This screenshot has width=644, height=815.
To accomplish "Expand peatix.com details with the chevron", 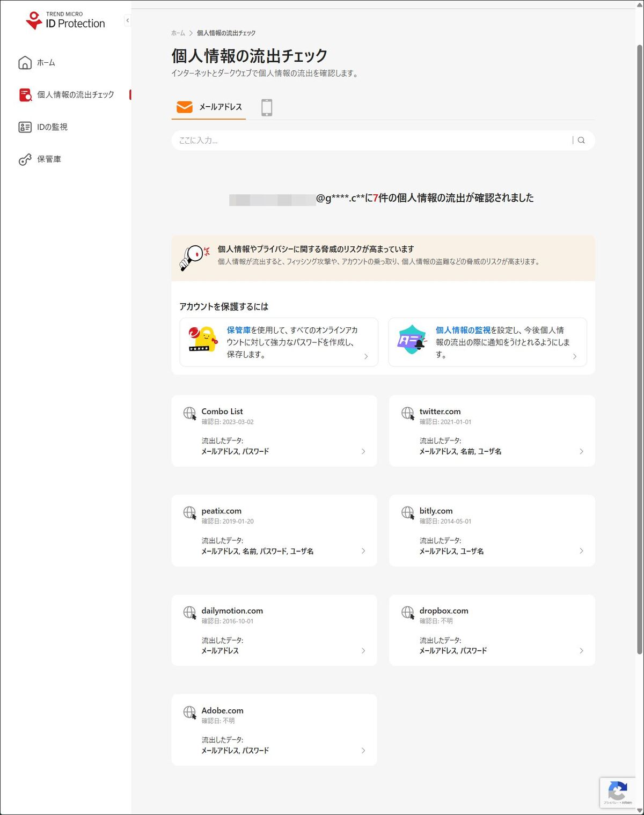I will pos(363,551).
